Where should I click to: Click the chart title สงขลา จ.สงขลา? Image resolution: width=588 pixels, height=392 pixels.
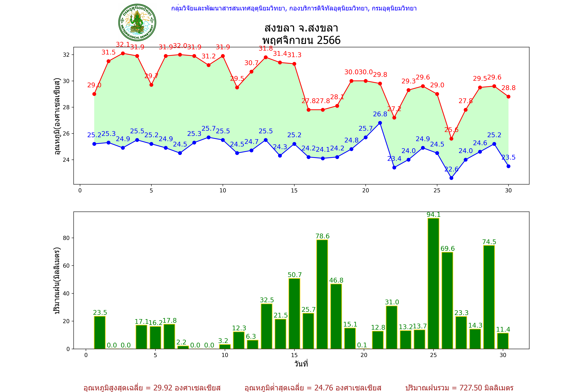click(x=301, y=28)
